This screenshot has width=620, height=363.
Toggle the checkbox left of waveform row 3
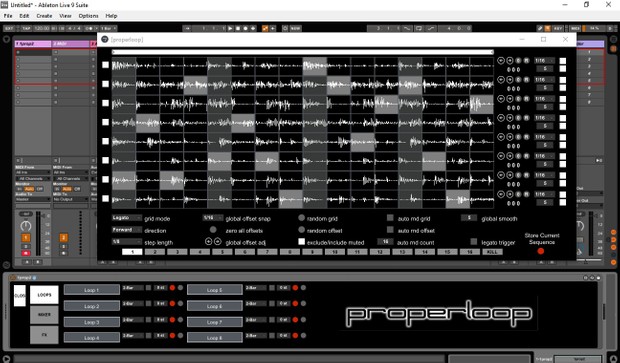tap(105, 103)
